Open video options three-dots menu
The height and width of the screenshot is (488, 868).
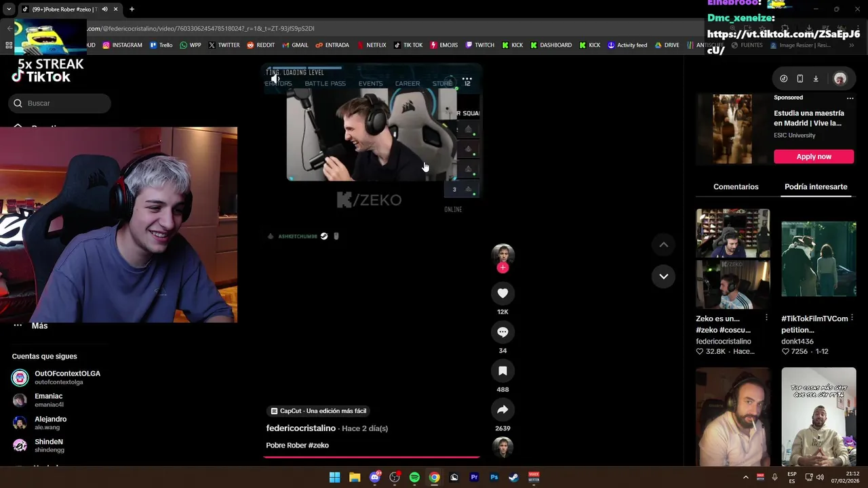click(x=467, y=79)
